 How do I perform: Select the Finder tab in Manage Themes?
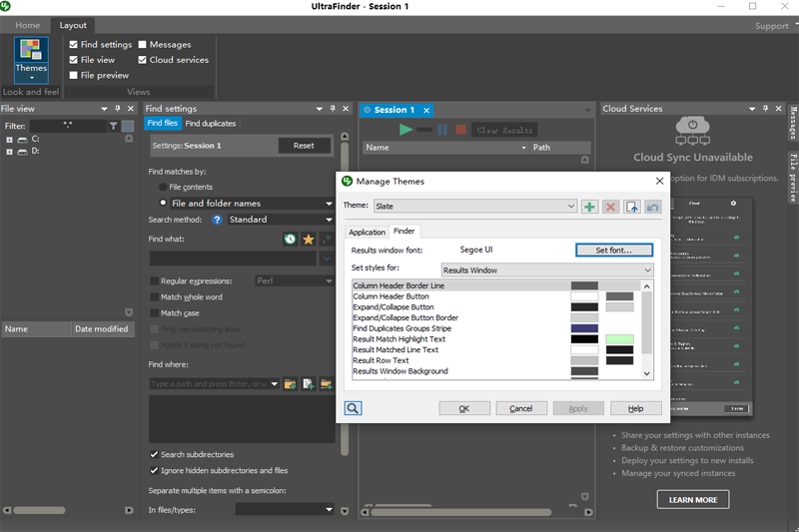tap(404, 232)
